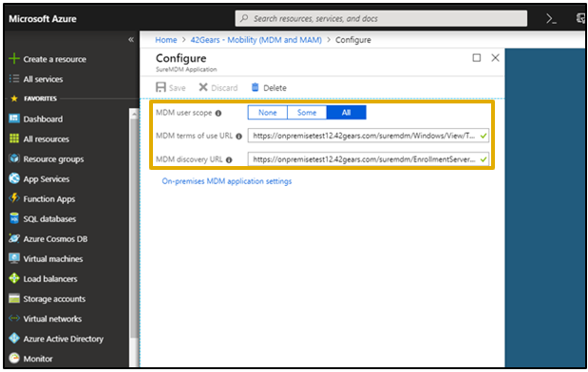Screen dimensions: 588x372
Task: Click info icon beside MDM discovery URL
Action: tap(229, 160)
